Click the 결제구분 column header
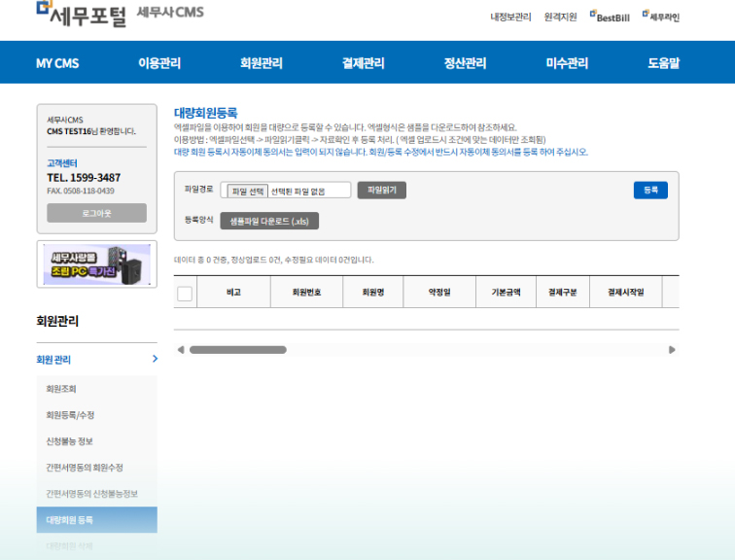This screenshot has width=735, height=560. coord(563,293)
